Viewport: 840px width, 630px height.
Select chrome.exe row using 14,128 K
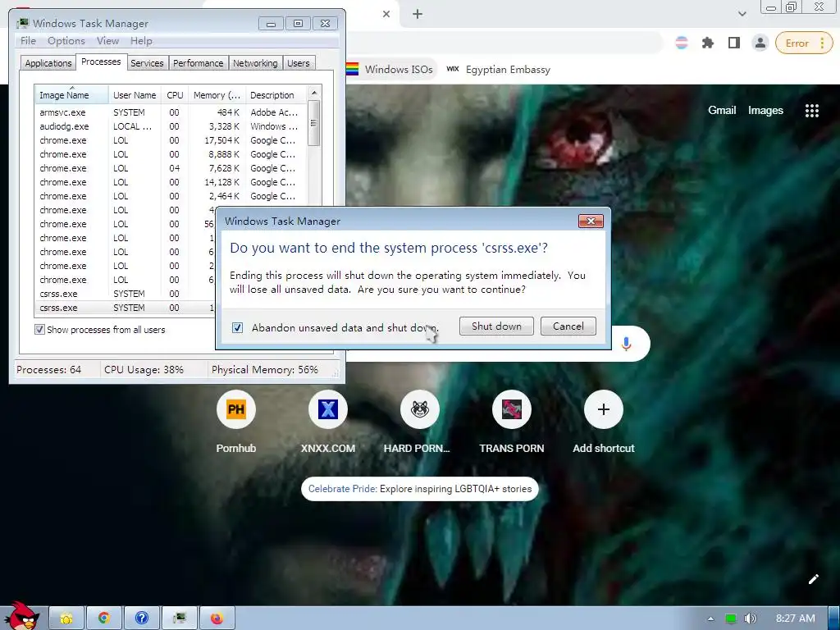[x=171, y=182]
